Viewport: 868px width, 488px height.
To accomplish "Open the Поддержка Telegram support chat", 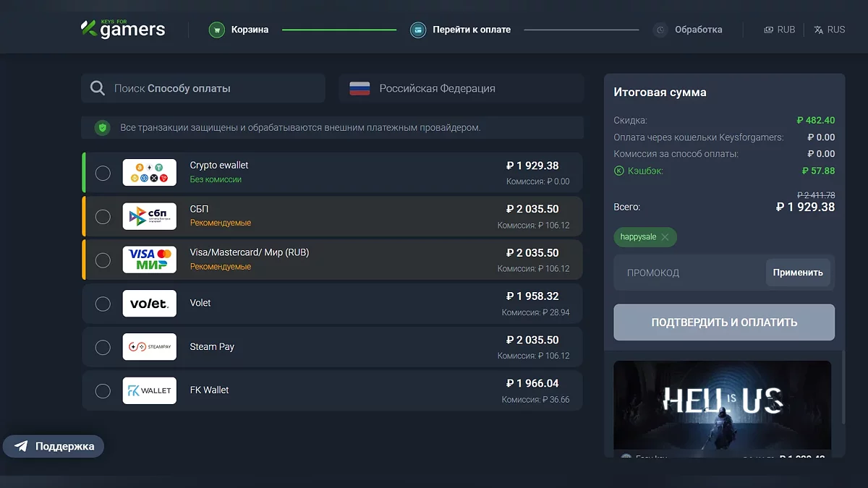I will (54, 446).
